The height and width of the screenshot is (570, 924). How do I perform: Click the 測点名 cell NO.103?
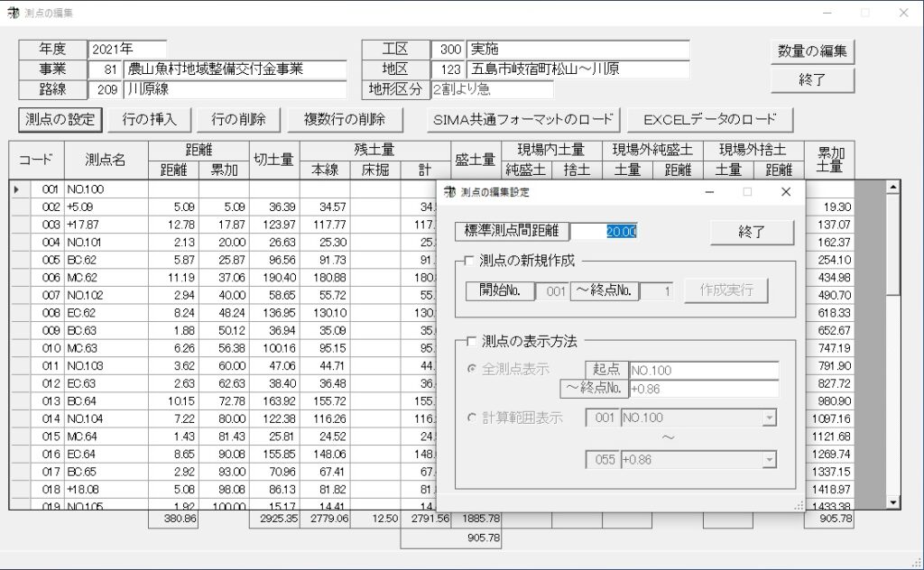(106, 365)
